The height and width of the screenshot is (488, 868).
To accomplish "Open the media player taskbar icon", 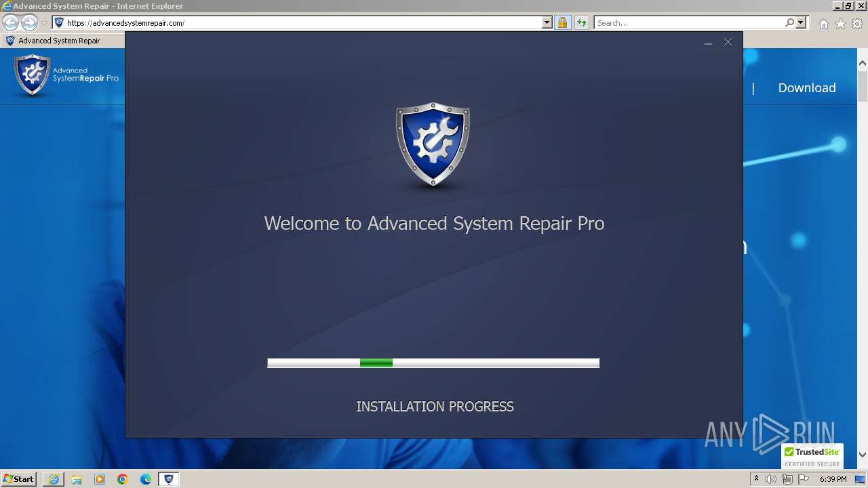I will click(100, 479).
